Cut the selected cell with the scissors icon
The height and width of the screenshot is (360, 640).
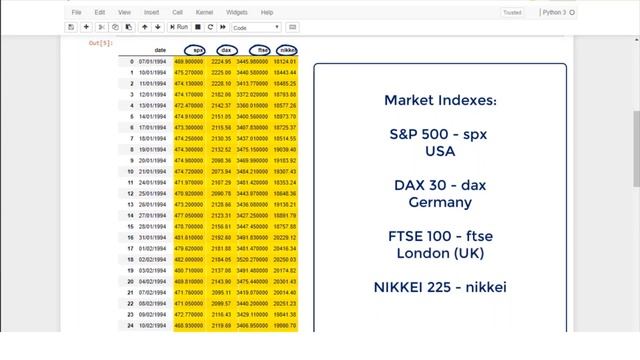[x=102, y=27]
